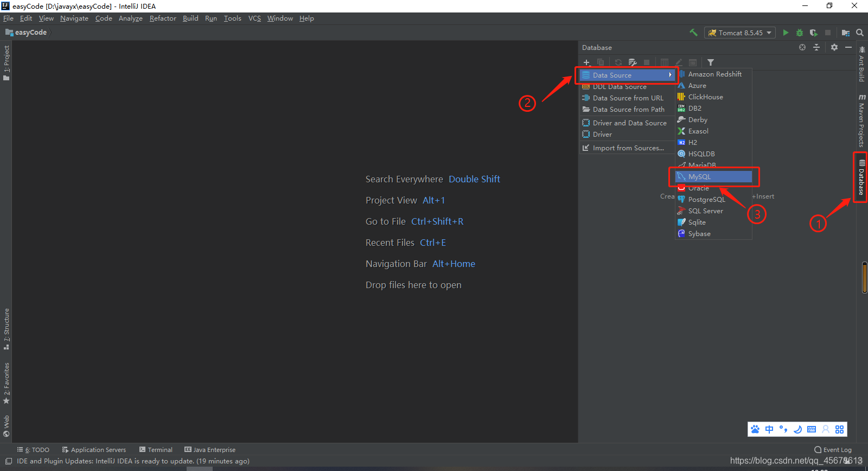The image size is (868, 471).
Task: Open the File menu
Action: (x=8, y=18)
